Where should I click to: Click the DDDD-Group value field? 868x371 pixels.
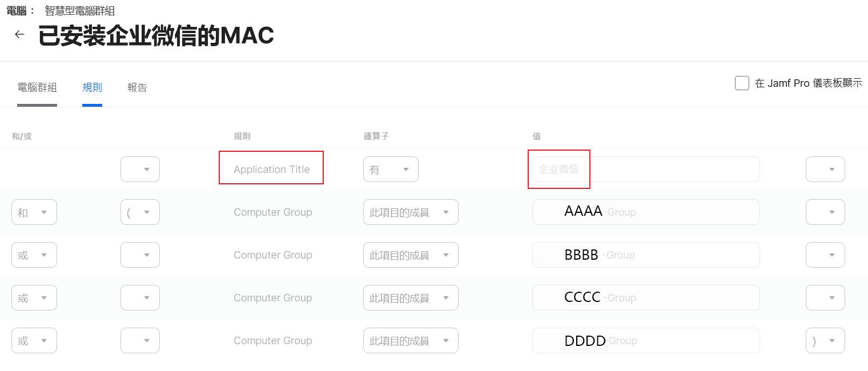click(646, 341)
